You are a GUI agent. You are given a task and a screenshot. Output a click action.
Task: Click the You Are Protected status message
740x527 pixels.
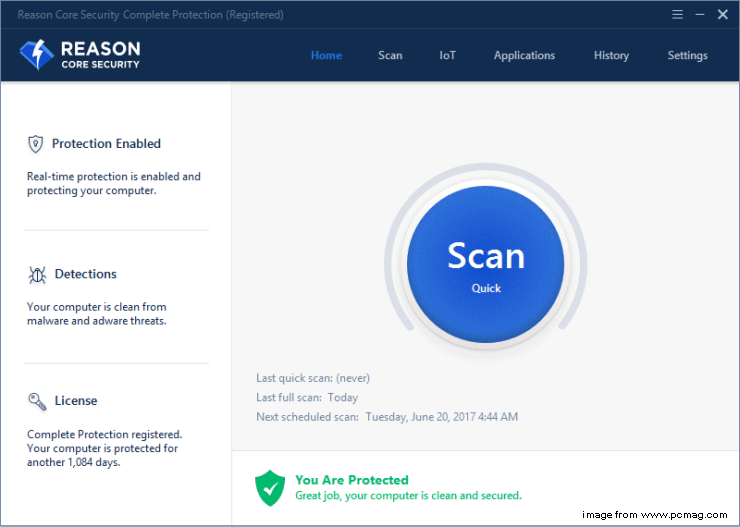(x=352, y=480)
